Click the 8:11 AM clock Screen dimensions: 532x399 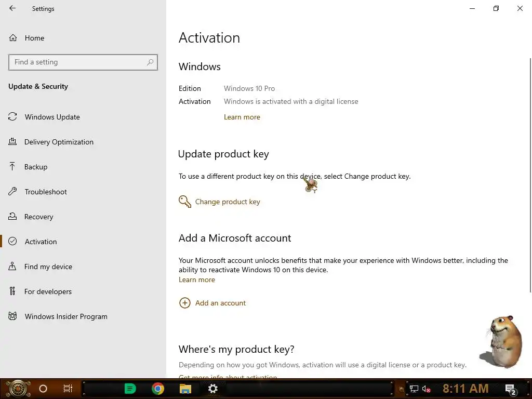coord(465,389)
